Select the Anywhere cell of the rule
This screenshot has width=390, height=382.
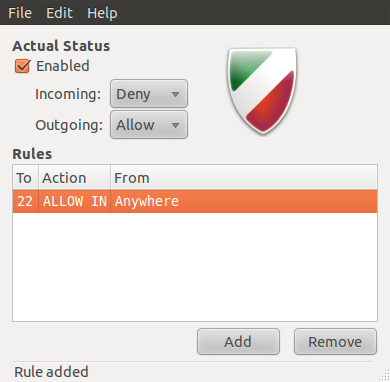coord(244,201)
